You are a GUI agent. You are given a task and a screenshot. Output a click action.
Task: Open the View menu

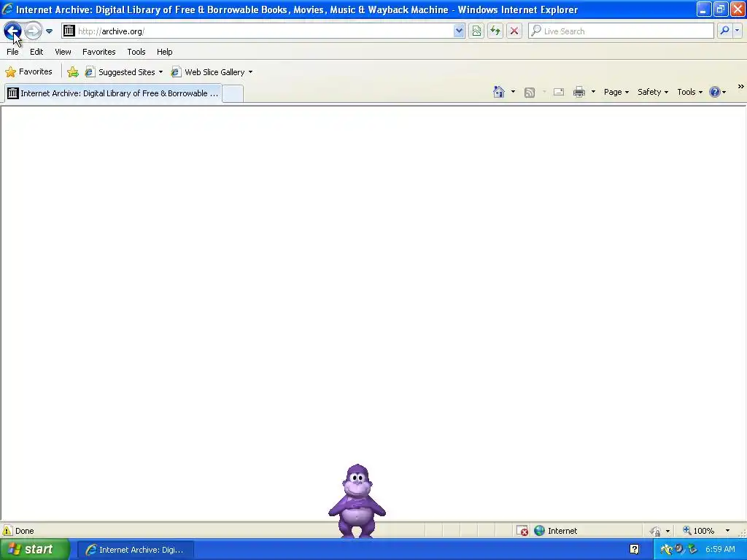pyautogui.click(x=63, y=52)
